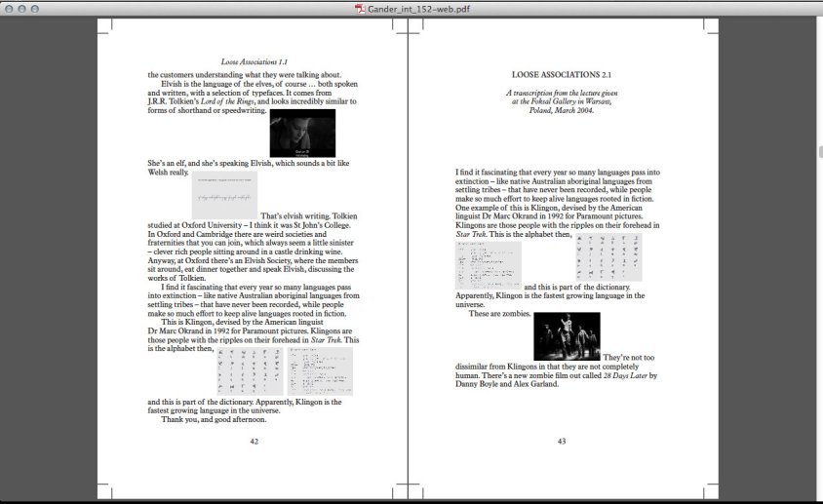Click the Klingon dictionary image on page 42
The height and width of the screenshot is (504, 823).
pos(320,371)
